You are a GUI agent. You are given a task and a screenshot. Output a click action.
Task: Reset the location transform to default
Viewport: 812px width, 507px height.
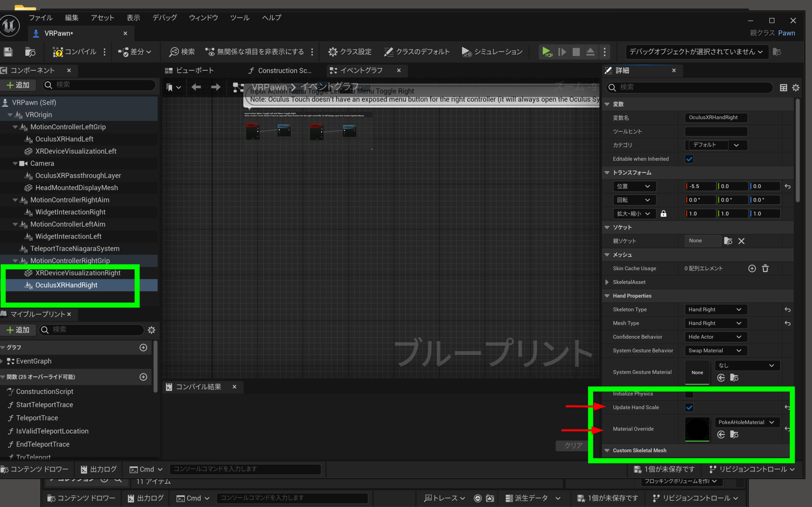pos(788,186)
